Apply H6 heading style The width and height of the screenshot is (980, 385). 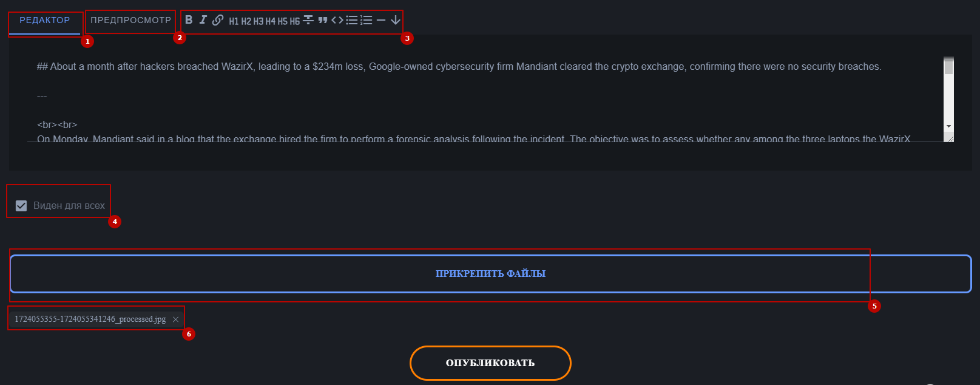pos(295,21)
